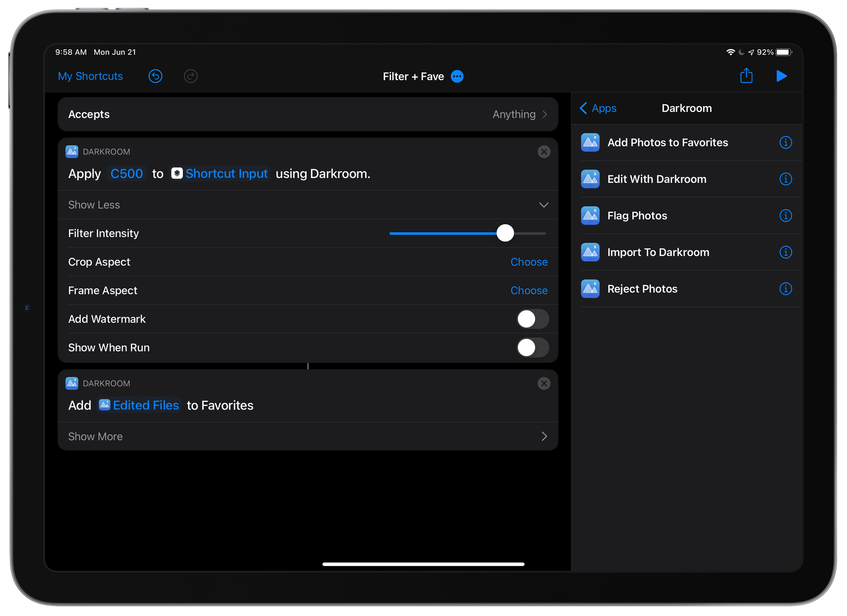847x616 pixels.
Task: Tap the Filter + Fave title
Action: tap(413, 77)
